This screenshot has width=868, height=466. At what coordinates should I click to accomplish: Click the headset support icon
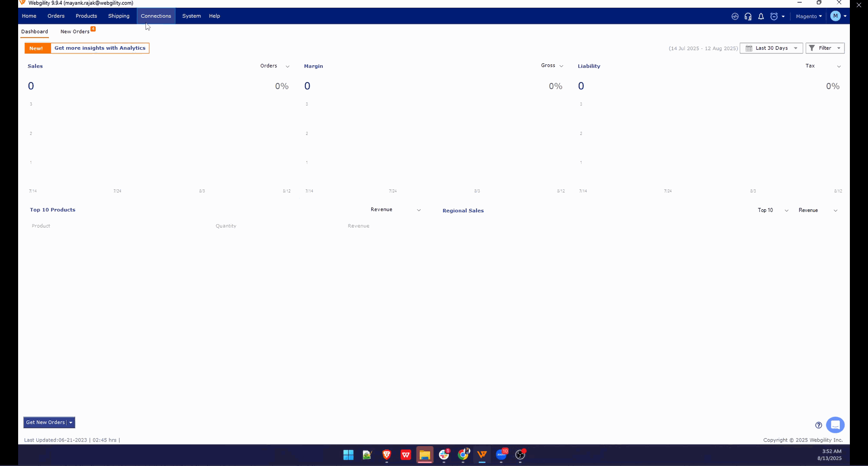point(748,16)
